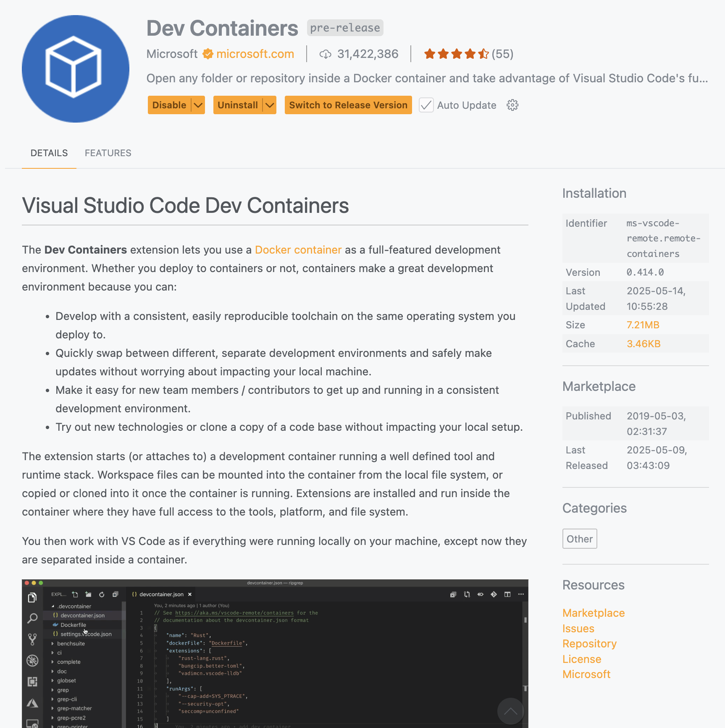
Task: Click the Last Released date 2025-05-09
Action: click(x=657, y=458)
